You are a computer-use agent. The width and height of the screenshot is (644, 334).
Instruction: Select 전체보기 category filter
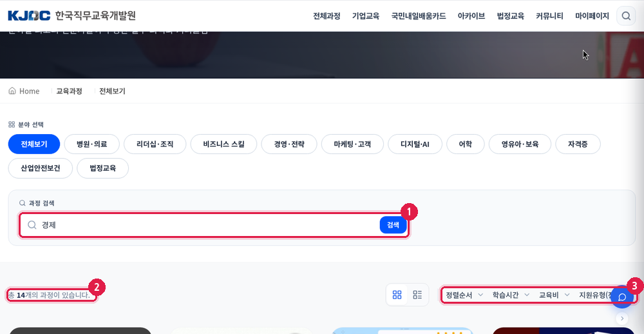[34, 144]
